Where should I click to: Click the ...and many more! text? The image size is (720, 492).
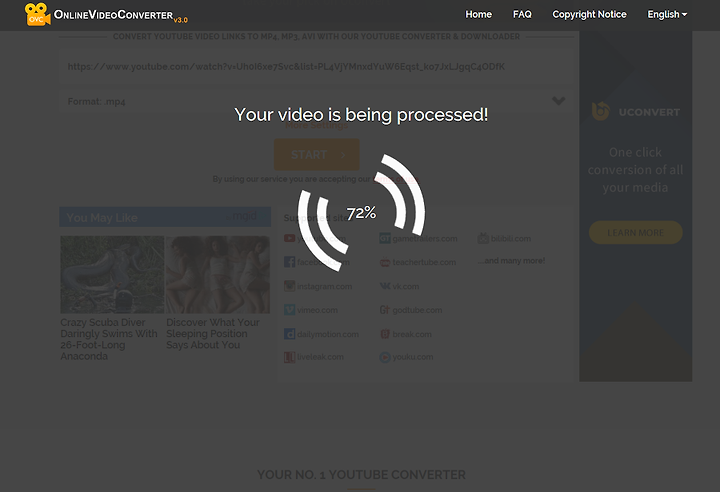click(511, 260)
